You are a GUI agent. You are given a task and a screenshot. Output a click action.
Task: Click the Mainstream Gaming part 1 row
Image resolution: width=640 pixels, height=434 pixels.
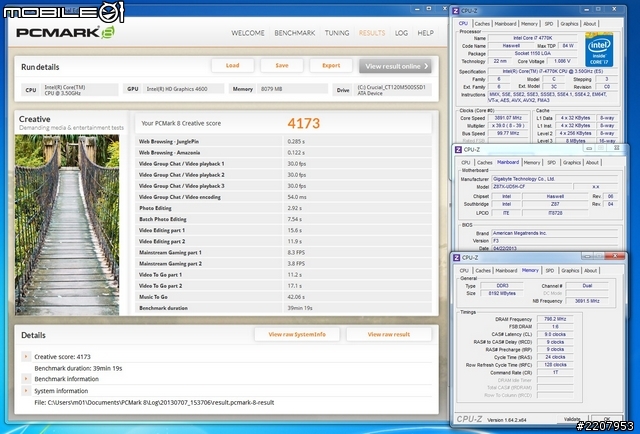point(283,253)
